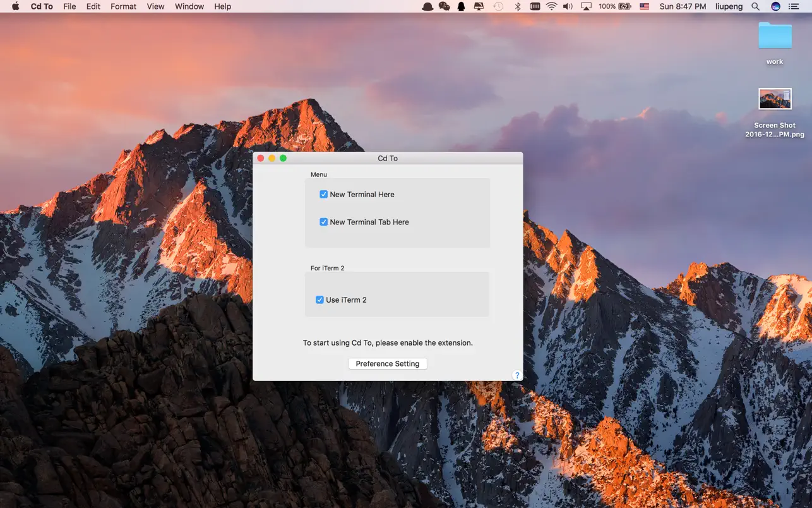Open the View menu
The width and height of the screenshot is (812, 508).
155,6
